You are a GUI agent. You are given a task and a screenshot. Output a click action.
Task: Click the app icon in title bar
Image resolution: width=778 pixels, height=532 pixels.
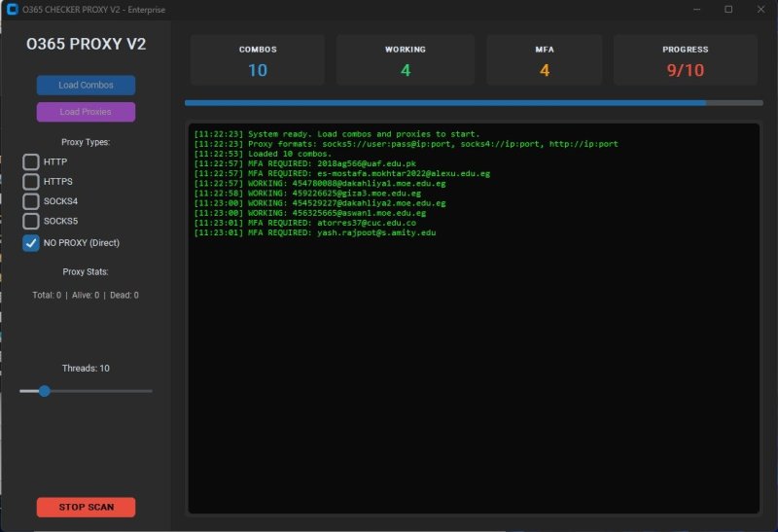[12, 9]
